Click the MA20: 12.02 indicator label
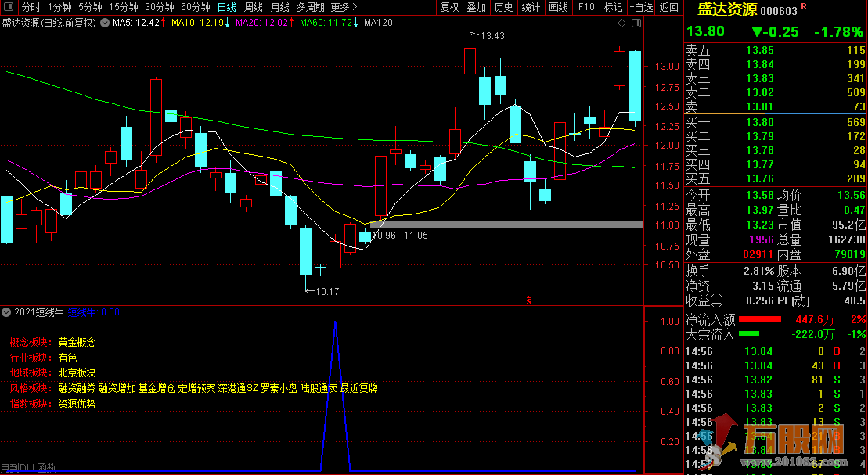Viewport: 868px width, 475px height. coord(262,23)
